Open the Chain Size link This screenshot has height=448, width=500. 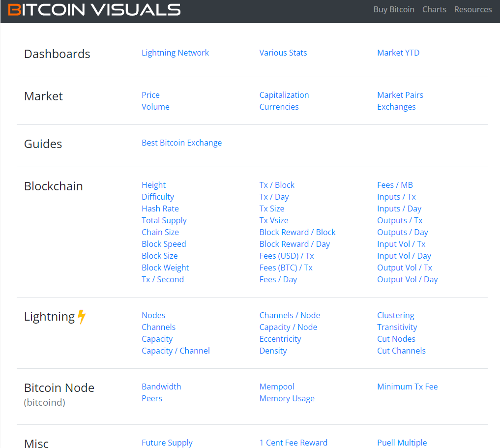point(160,232)
